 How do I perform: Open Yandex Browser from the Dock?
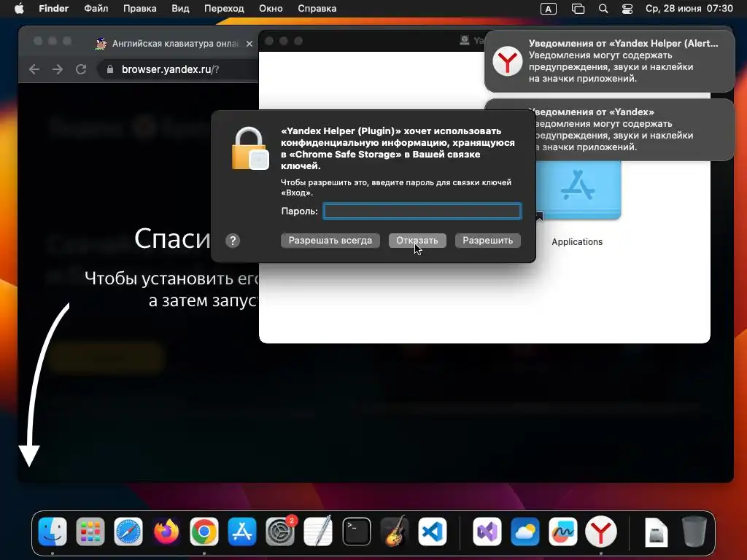click(x=601, y=532)
